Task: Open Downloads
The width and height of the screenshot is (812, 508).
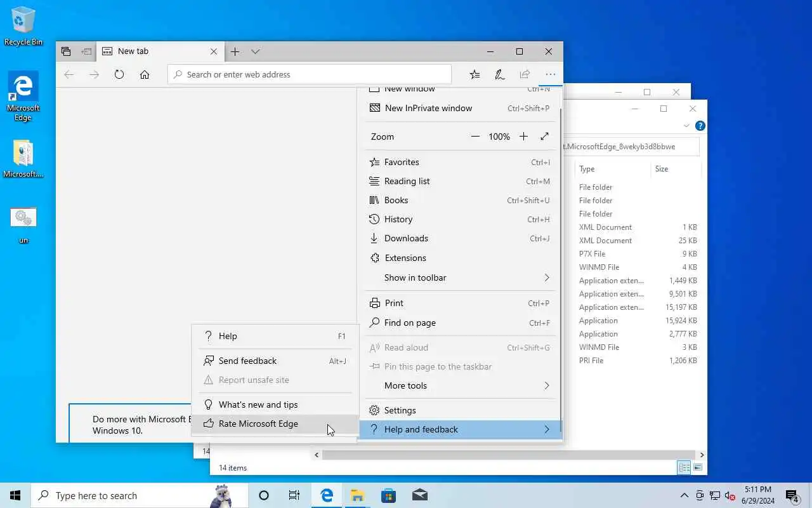Action: tap(460, 238)
